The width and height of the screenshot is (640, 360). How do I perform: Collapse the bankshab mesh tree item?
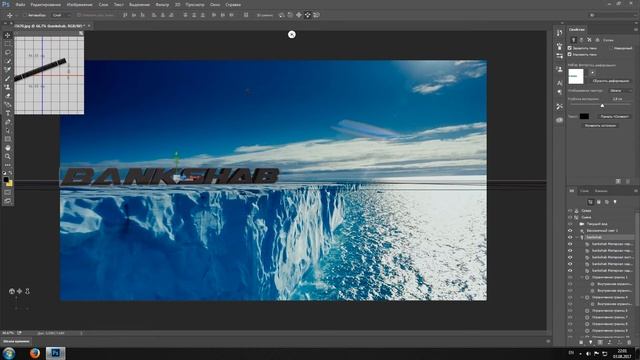point(577,237)
